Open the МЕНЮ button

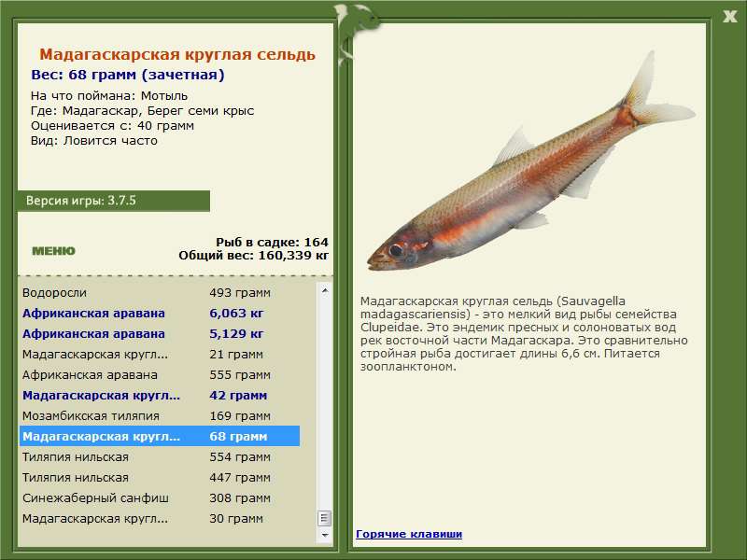point(53,251)
